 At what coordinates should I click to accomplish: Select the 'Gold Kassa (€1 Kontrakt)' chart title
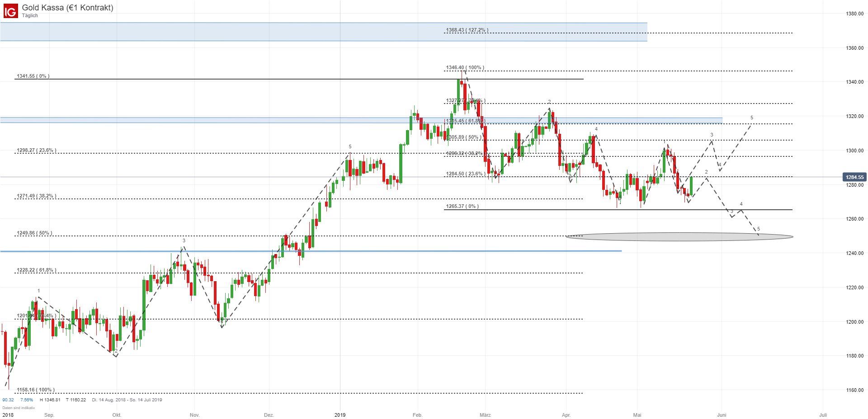point(68,8)
